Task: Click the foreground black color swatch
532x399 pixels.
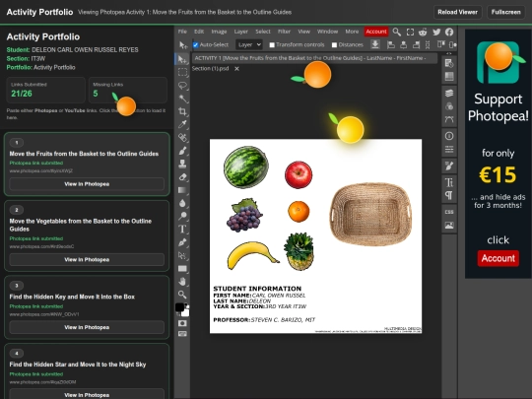Action: point(180,307)
